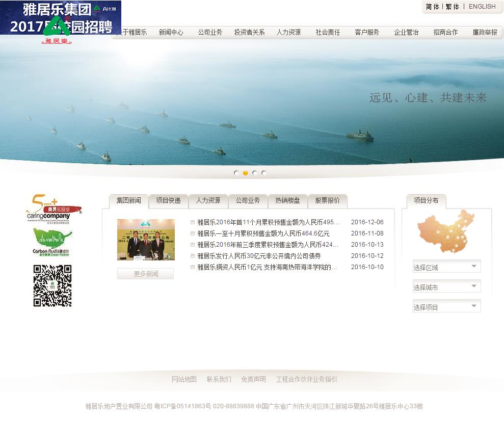Select the active second carousel dot
Viewport: 504px width, 421px height.
pyautogui.click(x=245, y=173)
